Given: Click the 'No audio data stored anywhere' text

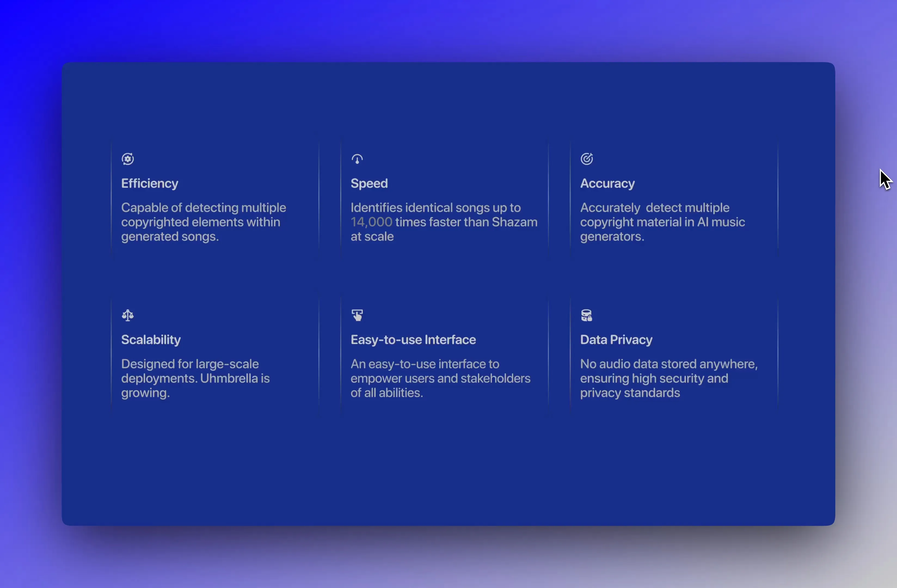Looking at the screenshot, I should click(x=669, y=365).
